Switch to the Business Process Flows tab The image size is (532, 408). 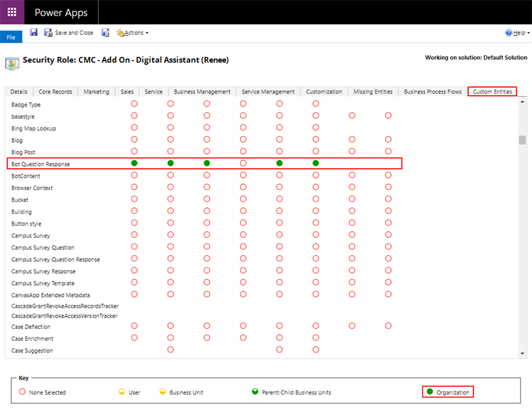432,92
